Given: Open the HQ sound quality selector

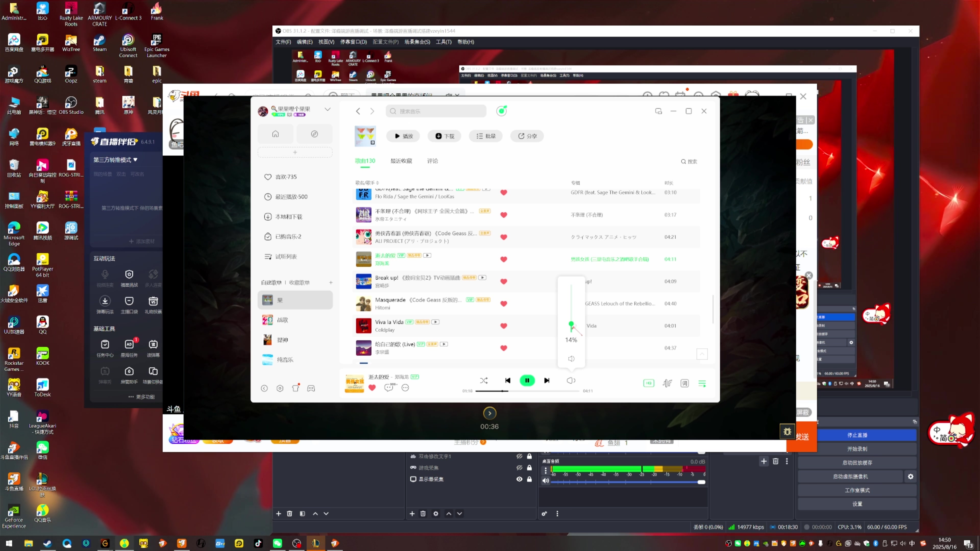Looking at the screenshot, I should [649, 383].
